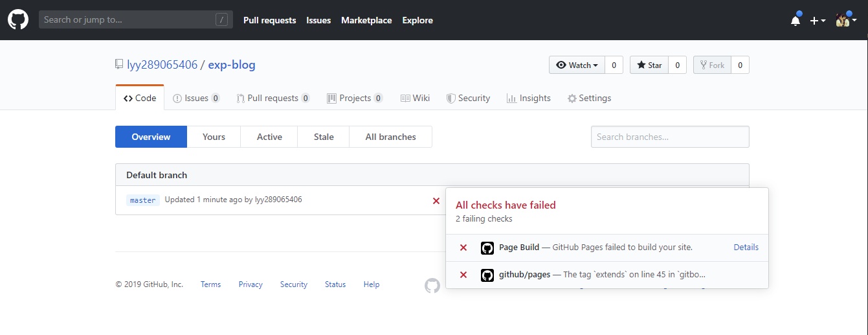This screenshot has width=868, height=335.
Task: Open the plus create-new dropdown
Action: click(x=818, y=20)
